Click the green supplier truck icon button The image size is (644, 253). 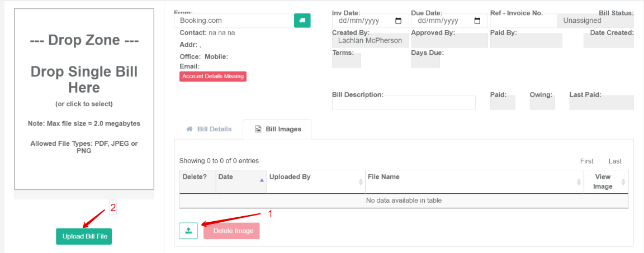pyautogui.click(x=302, y=21)
